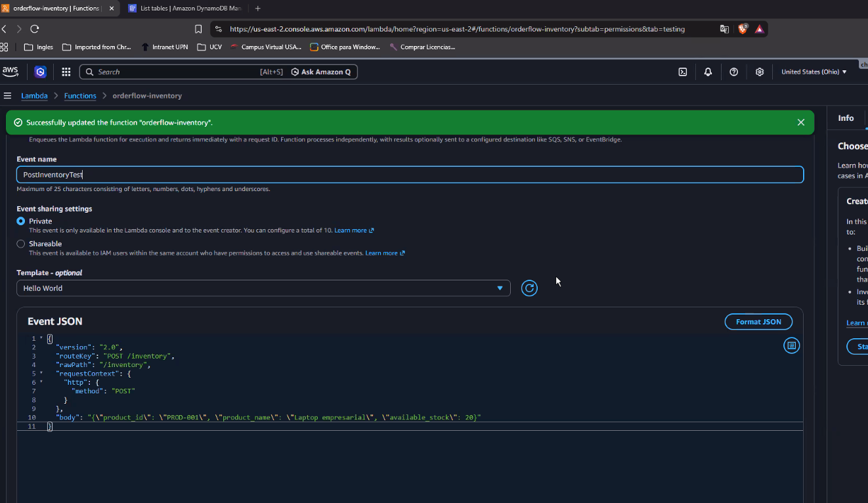Open console settings gear icon
This screenshot has height=503, width=868.
(x=760, y=72)
